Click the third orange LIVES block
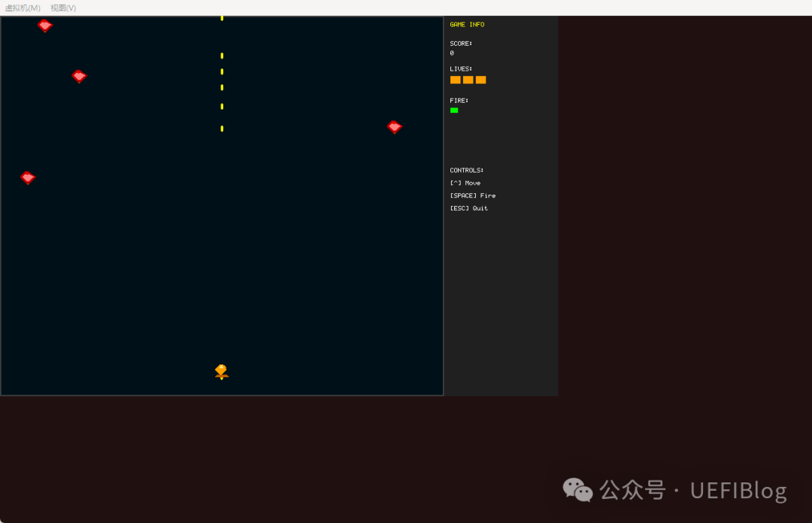 (x=480, y=80)
